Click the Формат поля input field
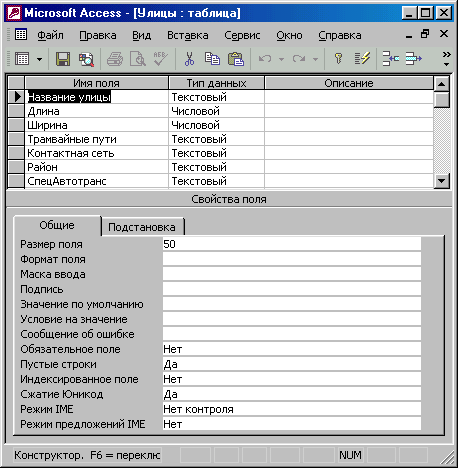This screenshot has height=468, width=458. 292,259
